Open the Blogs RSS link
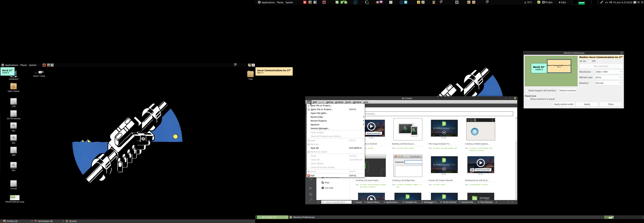Image resolution: width=644 pixels, height=223 pixels. pyautogui.click(x=327, y=183)
